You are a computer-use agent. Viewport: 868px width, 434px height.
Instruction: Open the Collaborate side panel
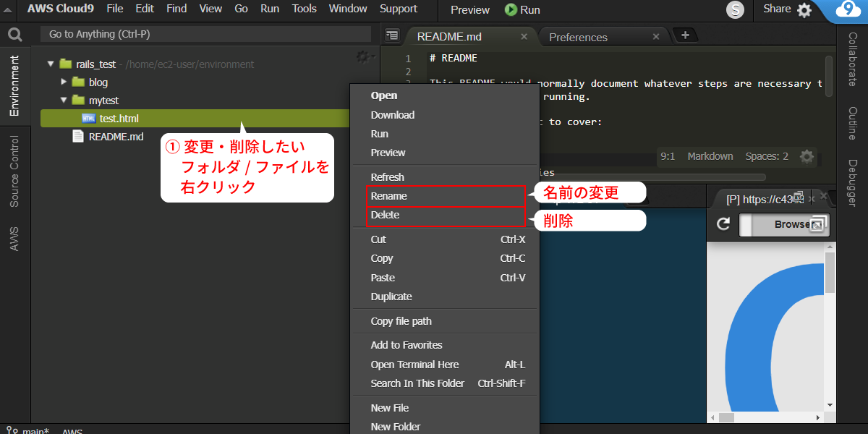click(853, 59)
